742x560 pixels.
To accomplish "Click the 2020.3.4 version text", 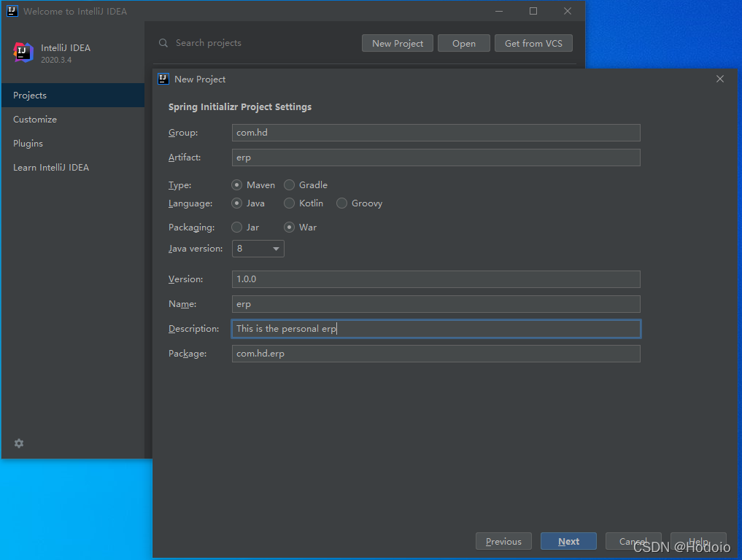I will [56, 60].
